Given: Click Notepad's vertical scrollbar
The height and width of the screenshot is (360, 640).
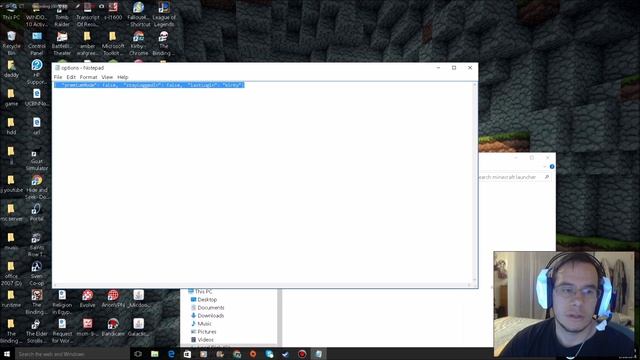Looking at the screenshot, I should pyautogui.click(x=474, y=183).
